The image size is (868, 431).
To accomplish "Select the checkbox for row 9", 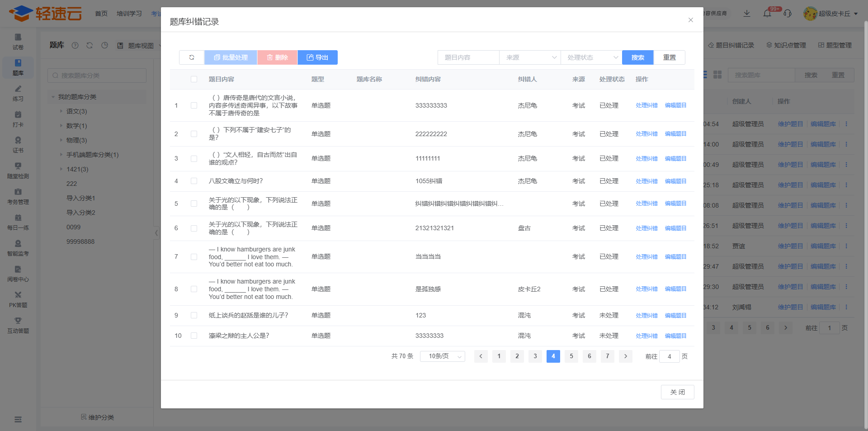I will click(194, 315).
